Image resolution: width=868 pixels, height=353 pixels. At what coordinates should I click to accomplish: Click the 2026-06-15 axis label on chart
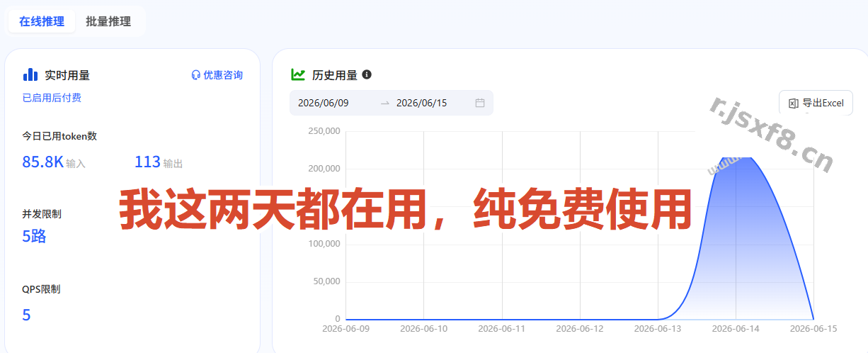click(x=813, y=329)
